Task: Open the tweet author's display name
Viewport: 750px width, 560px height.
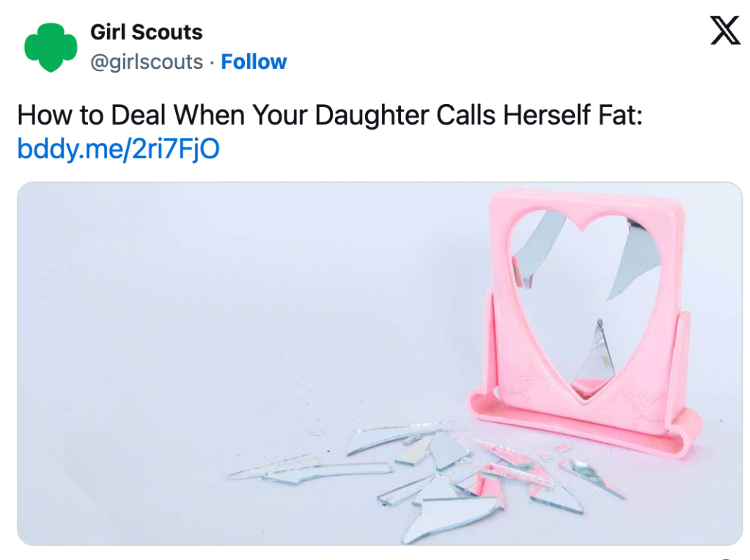Action: (146, 32)
